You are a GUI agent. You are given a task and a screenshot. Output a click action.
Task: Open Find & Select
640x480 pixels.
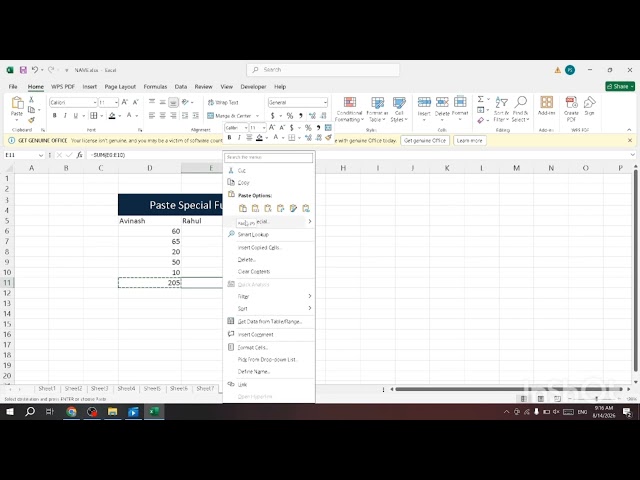520,109
